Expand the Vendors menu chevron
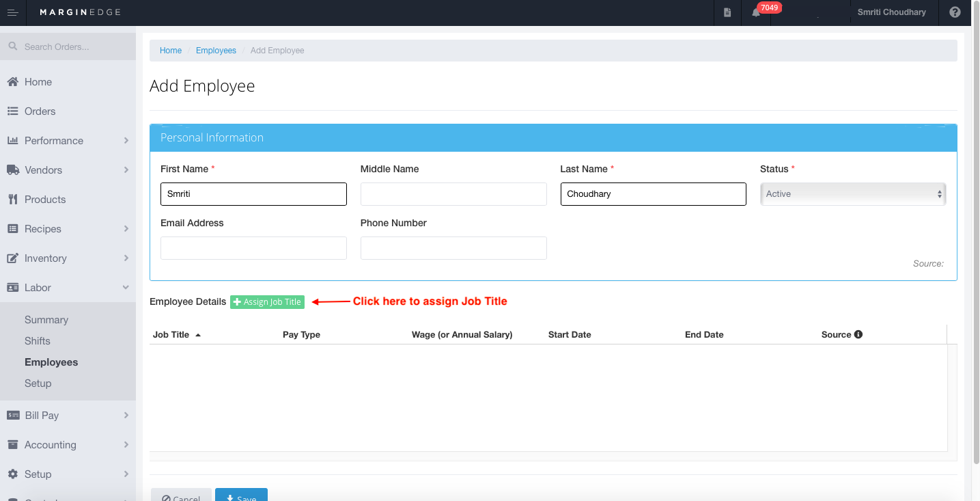This screenshot has height=501, width=980. click(x=126, y=170)
